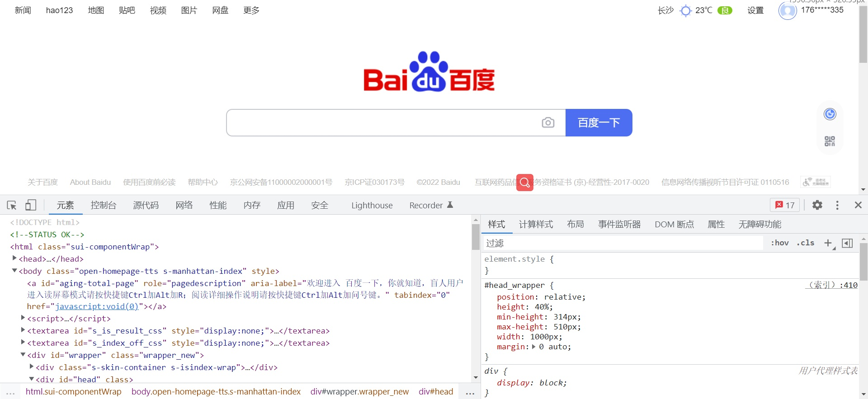Click the Recorder flask experiment icon
This screenshot has height=399, width=868.
pyautogui.click(x=450, y=205)
